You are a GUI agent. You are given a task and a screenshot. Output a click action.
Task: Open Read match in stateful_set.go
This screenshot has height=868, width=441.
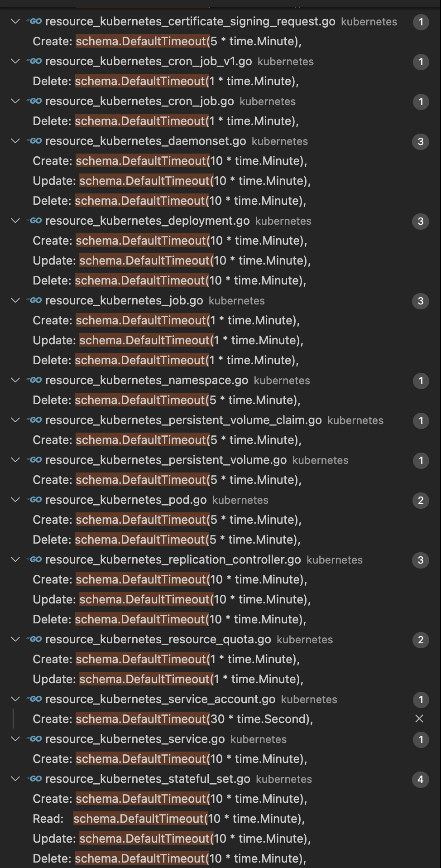coord(169,819)
